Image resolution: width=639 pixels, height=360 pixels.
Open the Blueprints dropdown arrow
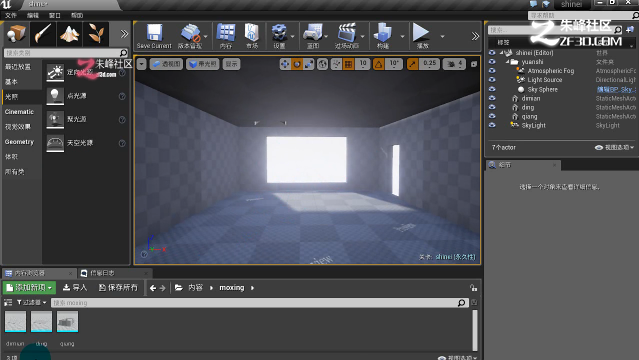click(x=326, y=36)
